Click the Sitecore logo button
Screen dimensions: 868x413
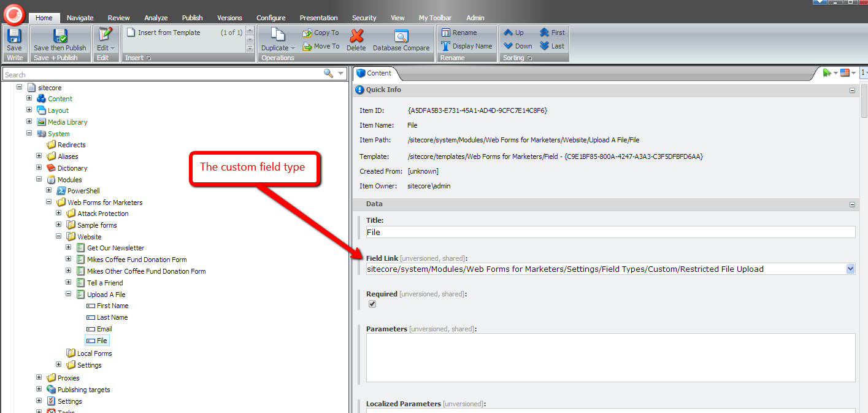(13, 13)
